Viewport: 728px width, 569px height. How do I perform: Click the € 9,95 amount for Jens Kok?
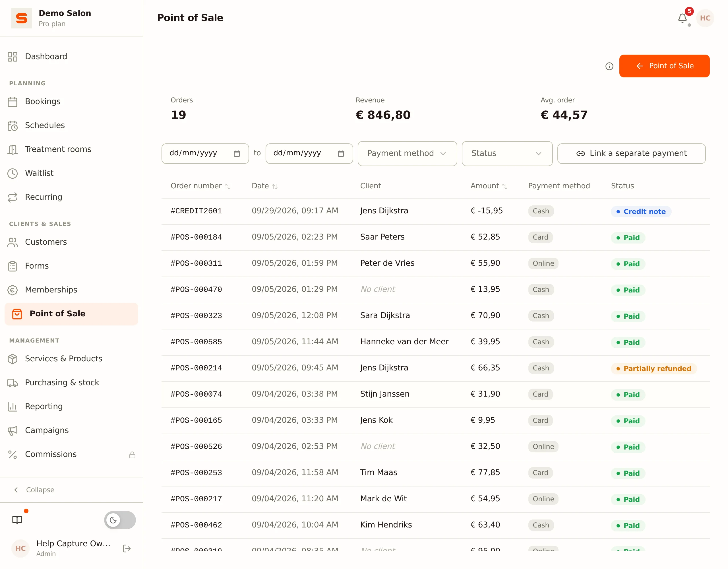482,420
